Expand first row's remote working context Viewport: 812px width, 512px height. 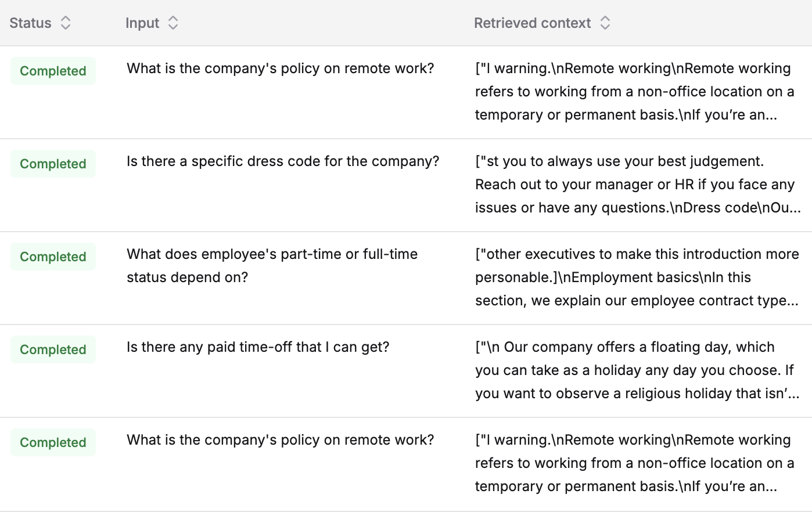tap(634, 92)
